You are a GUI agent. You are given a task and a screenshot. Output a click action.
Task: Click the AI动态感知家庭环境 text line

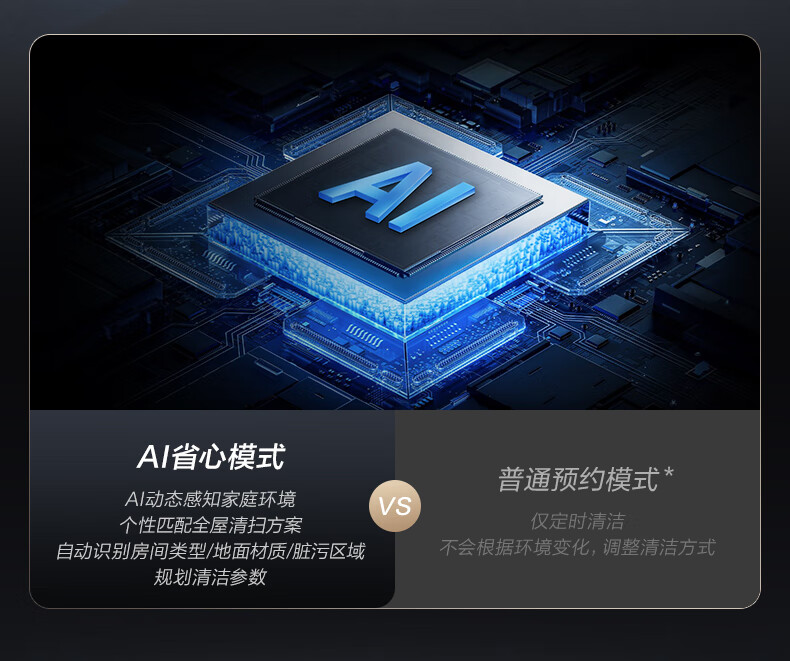(210, 499)
